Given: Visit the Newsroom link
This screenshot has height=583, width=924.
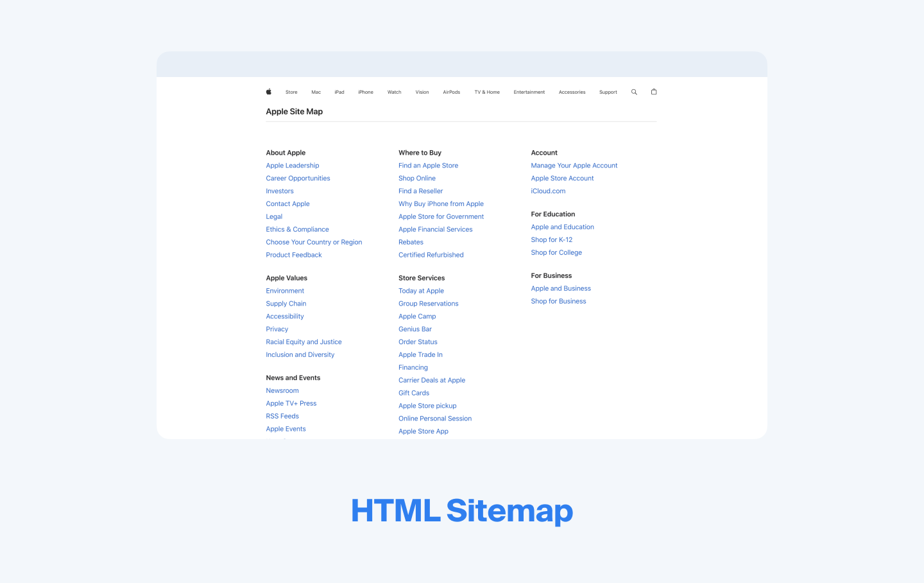Looking at the screenshot, I should 282,391.
